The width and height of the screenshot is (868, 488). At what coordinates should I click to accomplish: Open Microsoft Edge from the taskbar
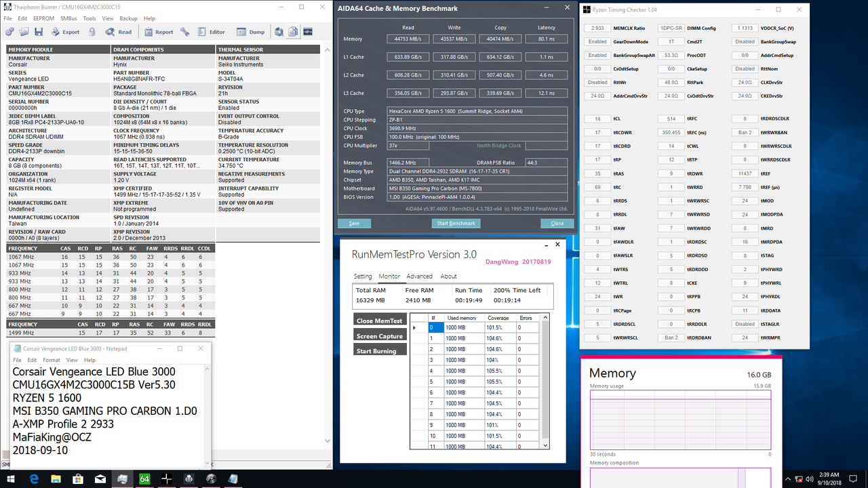(33, 479)
